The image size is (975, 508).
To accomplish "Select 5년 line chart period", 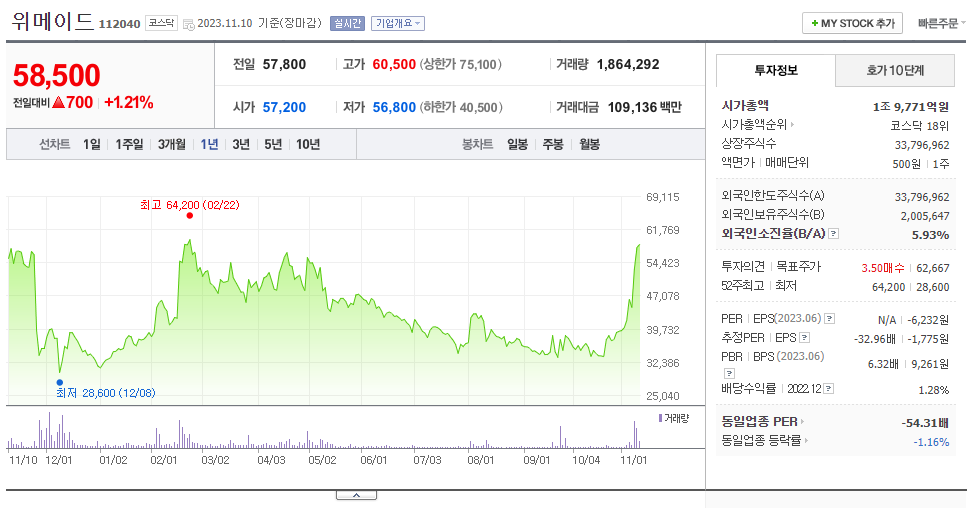I will pos(273,144).
